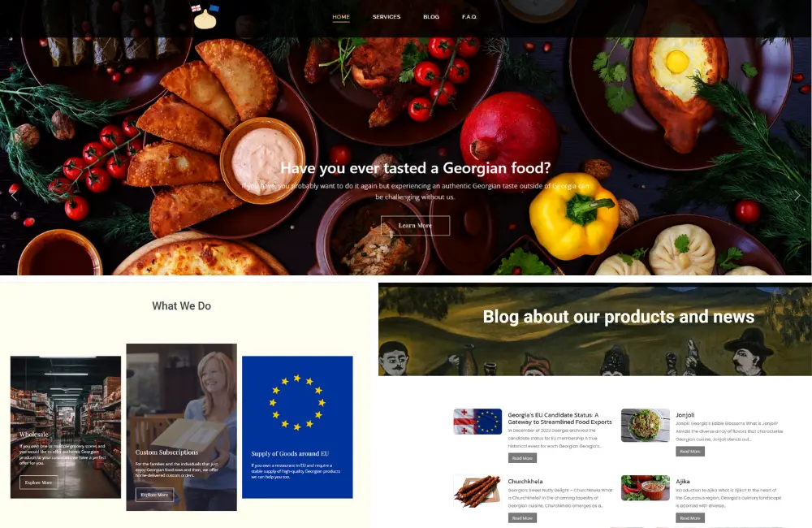Screen dimensions: 812x528
Task: Go to previous hero slide arrow
Action: pos(14,196)
